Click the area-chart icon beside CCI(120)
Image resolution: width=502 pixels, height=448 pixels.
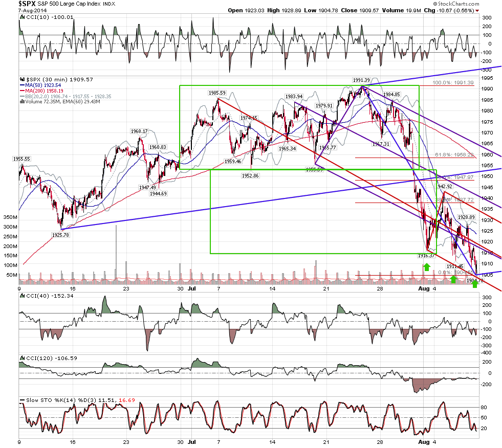(23, 359)
